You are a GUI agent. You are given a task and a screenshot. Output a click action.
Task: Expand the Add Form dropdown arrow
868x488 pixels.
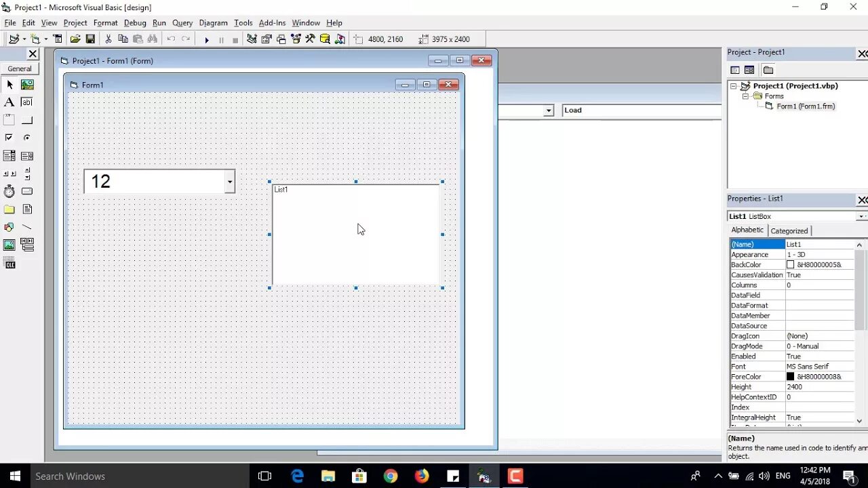tap(46, 39)
